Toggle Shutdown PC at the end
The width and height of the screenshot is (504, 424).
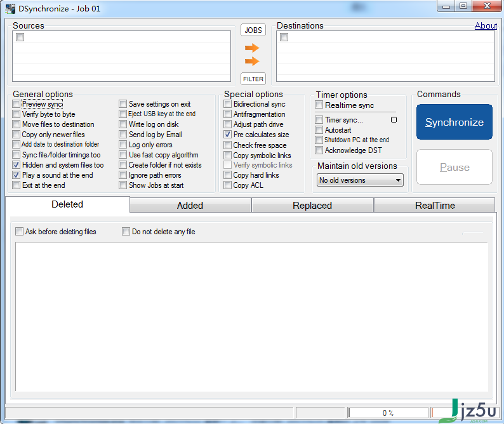[319, 140]
